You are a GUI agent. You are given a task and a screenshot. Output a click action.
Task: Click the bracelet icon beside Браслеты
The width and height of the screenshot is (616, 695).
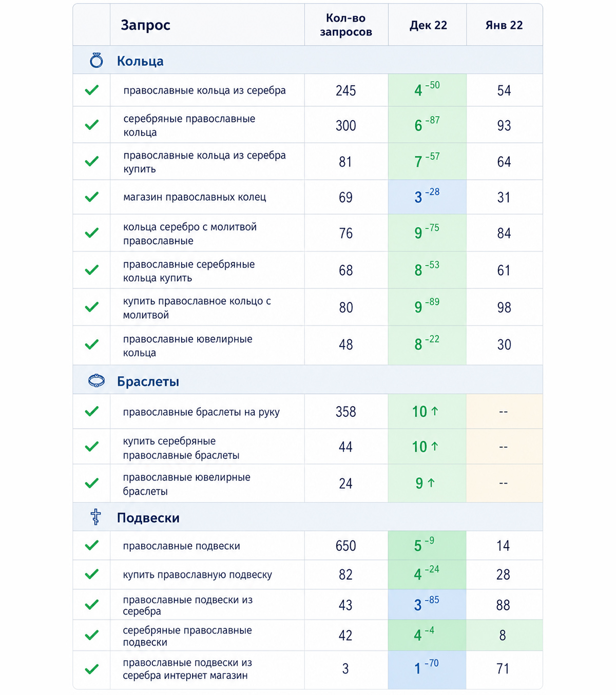[96, 381]
